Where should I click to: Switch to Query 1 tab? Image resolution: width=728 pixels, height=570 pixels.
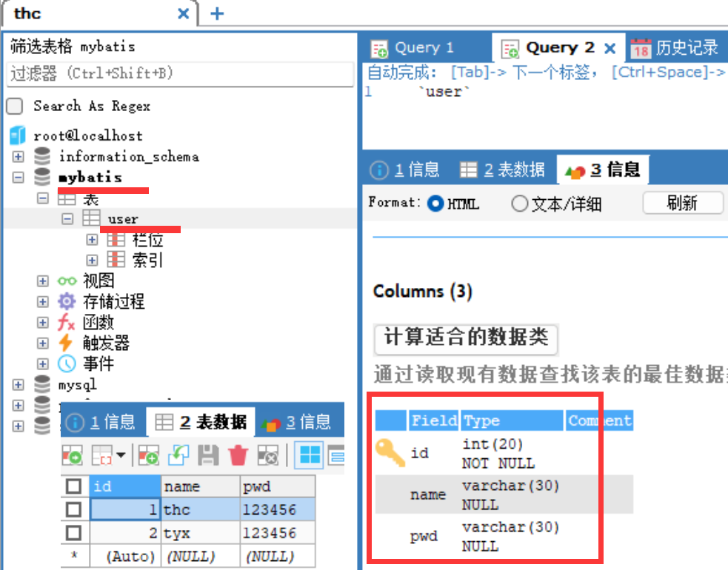click(413, 48)
